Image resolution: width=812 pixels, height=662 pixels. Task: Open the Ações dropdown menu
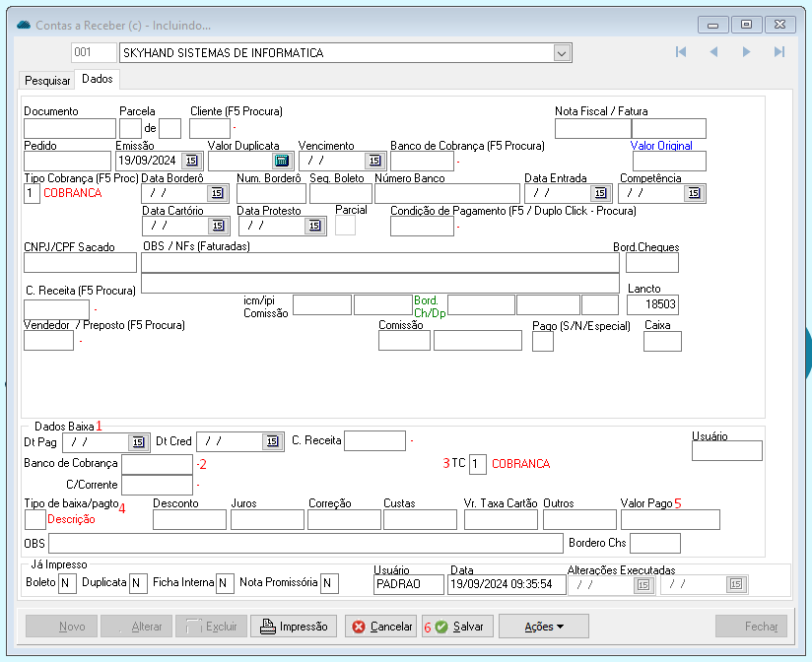[x=543, y=627]
